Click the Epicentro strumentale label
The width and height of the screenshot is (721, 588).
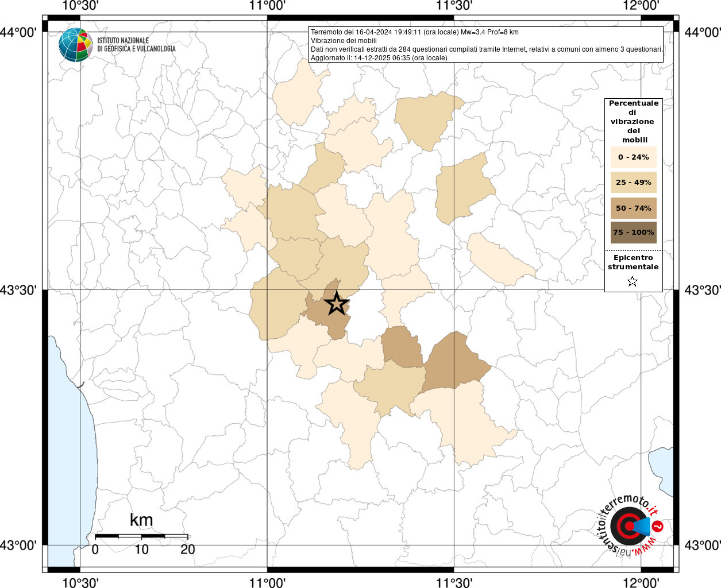pos(633,262)
